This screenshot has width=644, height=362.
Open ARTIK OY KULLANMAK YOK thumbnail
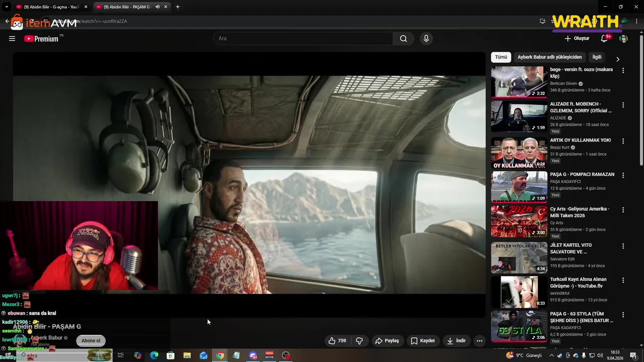(x=519, y=153)
